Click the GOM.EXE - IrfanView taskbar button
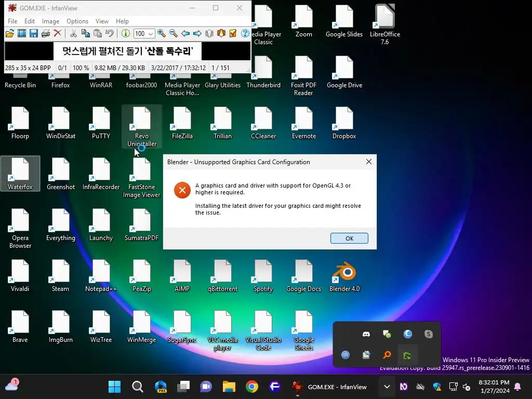Viewport: 532px width, 399px height. tap(330, 387)
